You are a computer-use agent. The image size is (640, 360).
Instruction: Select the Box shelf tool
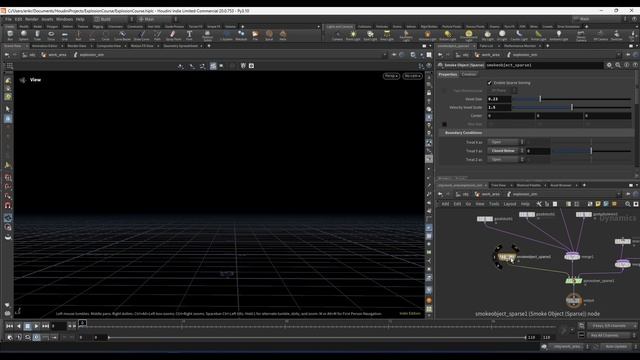click(x=10, y=36)
